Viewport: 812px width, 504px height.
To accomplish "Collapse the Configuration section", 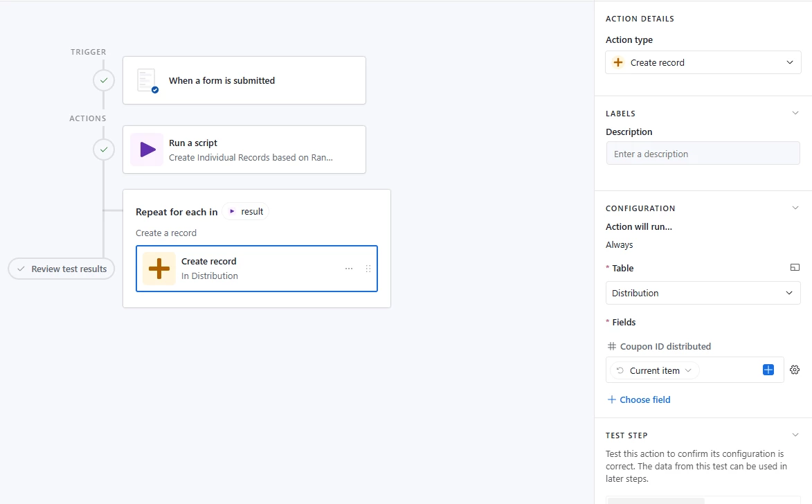I will [795, 208].
